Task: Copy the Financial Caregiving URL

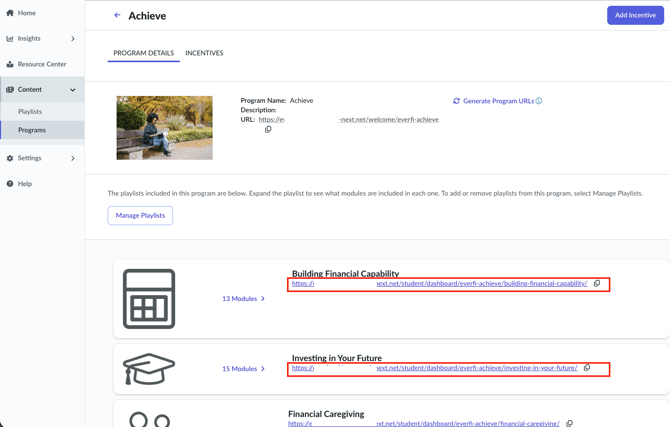Action: coord(569,424)
